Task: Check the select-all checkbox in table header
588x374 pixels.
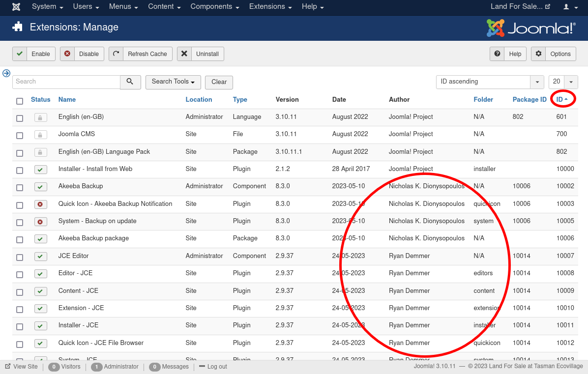Action: (x=20, y=101)
